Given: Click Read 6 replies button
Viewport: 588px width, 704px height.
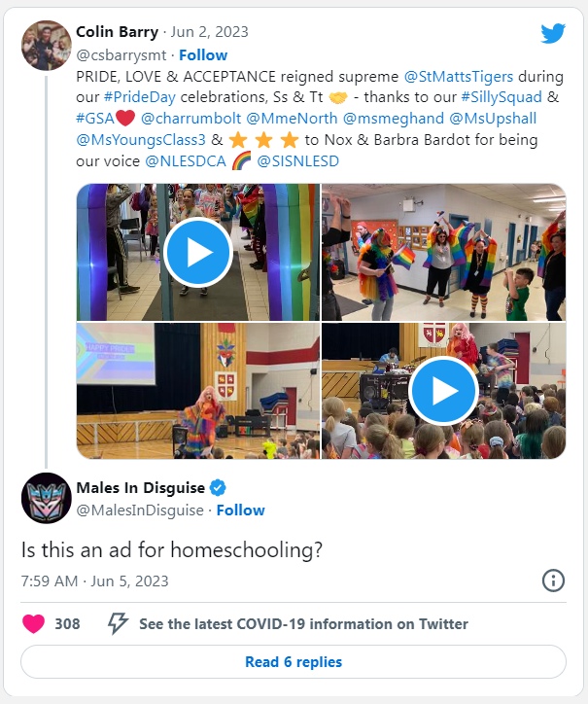Looking at the screenshot, I should click(294, 662).
